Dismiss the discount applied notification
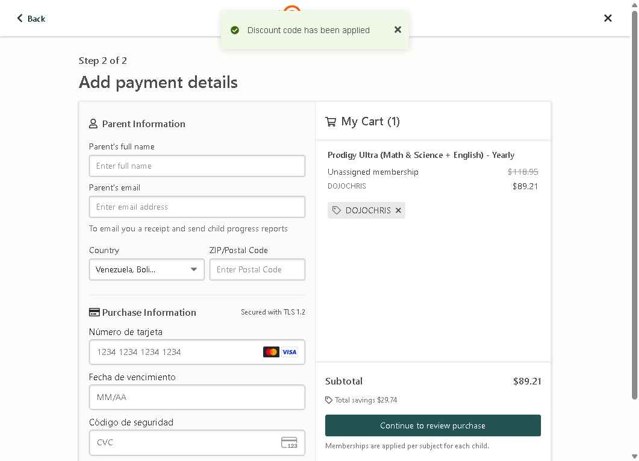The image size is (639, 461). [x=398, y=30]
